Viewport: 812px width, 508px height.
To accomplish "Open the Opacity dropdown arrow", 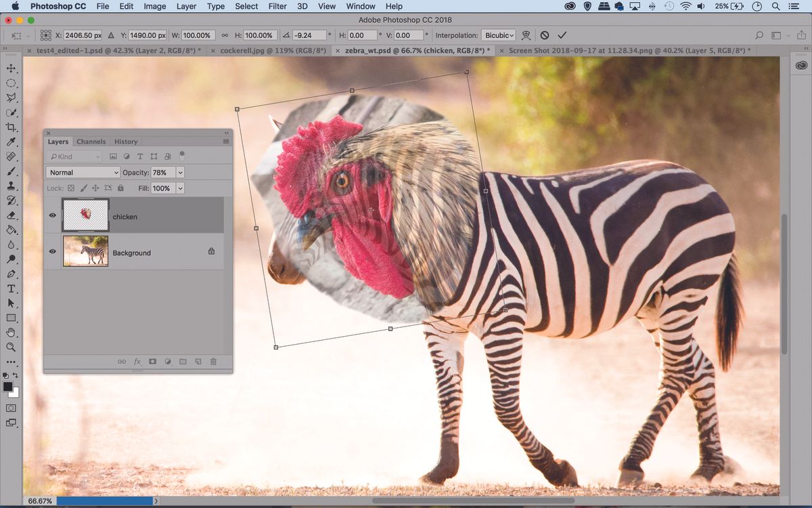I will (x=179, y=173).
